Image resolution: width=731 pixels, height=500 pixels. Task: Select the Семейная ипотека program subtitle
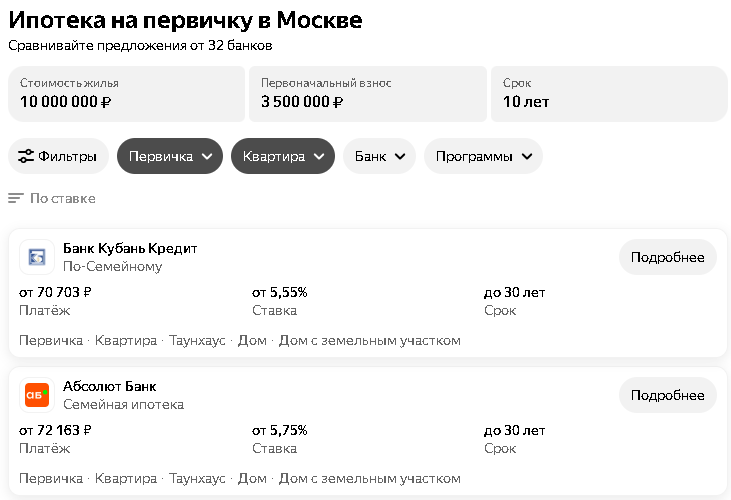pos(124,404)
